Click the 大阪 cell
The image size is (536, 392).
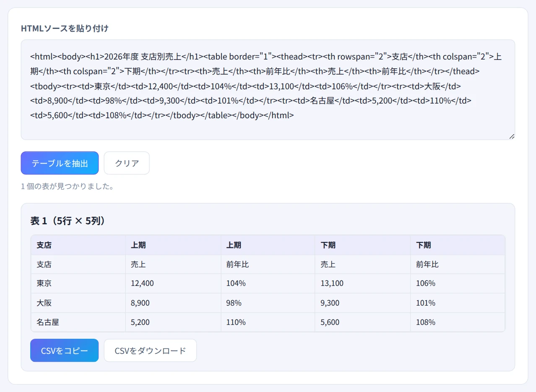78,303
